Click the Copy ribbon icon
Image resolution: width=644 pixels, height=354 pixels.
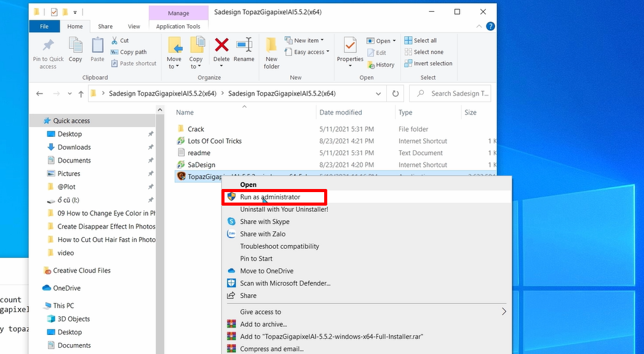(75, 45)
